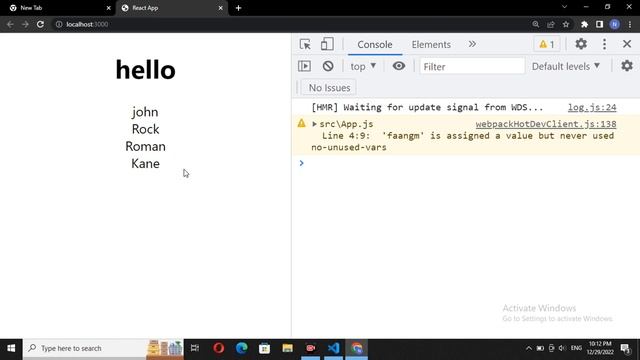This screenshot has height=360, width=640.
Task: Launch Opera from the taskbar
Action: click(x=219, y=348)
